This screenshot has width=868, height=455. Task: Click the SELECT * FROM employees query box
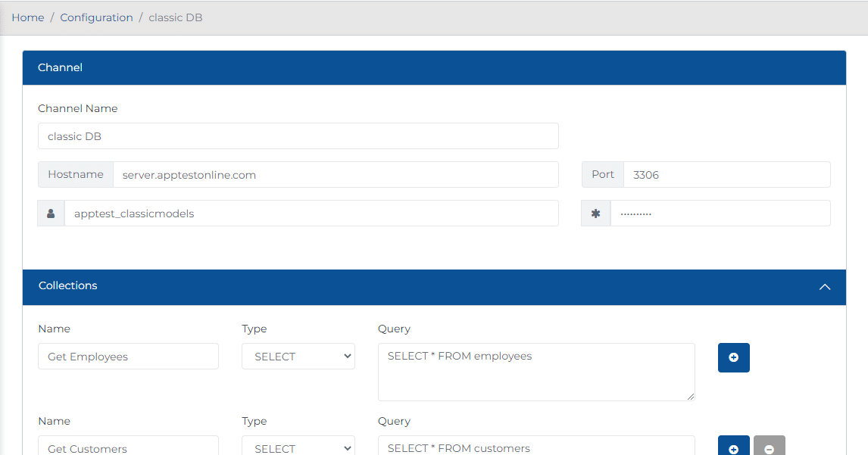point(535,371)
